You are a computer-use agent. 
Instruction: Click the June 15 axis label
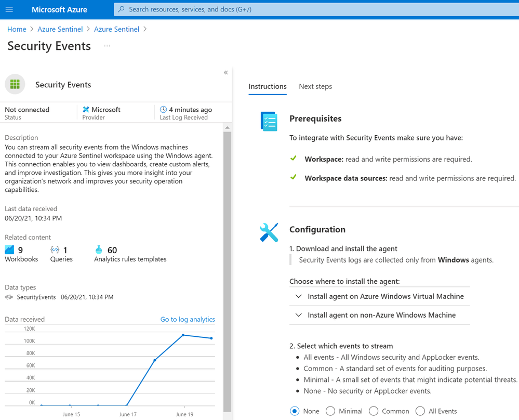point(71,414)
